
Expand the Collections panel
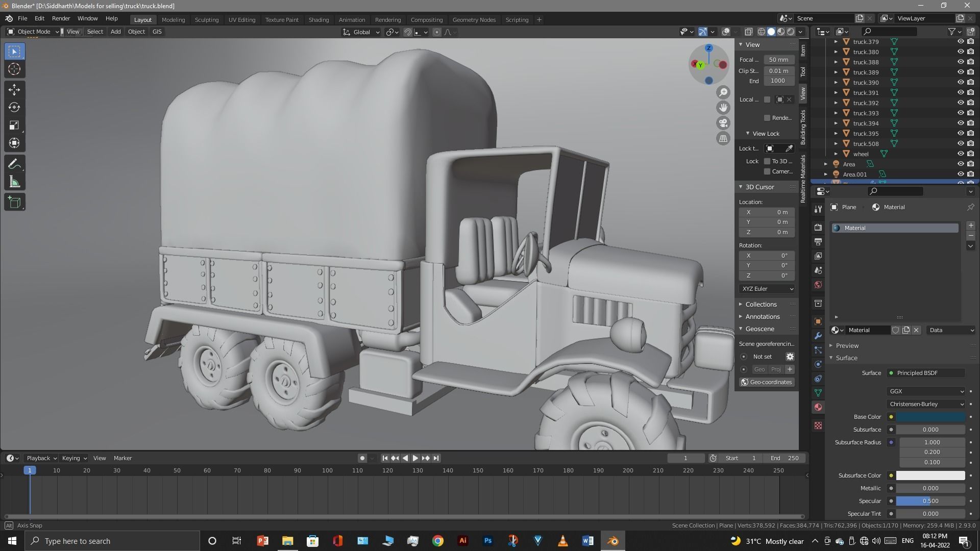(x=761, y=305)
